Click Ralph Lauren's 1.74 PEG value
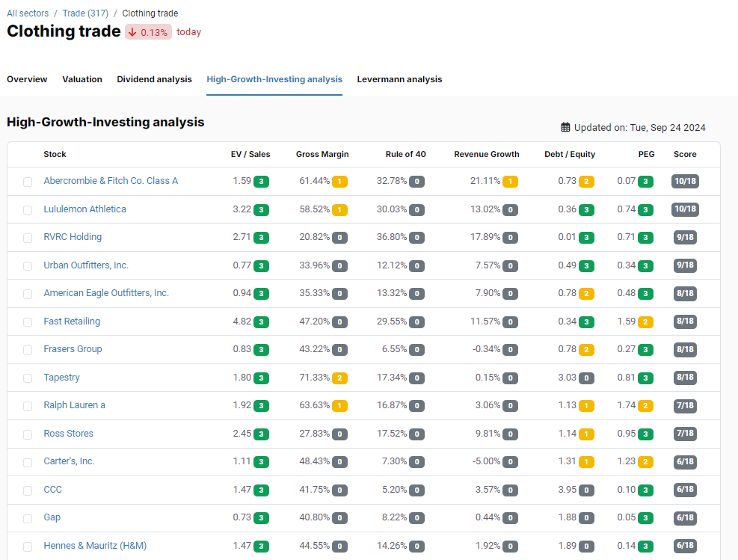 tap(627, 405)
